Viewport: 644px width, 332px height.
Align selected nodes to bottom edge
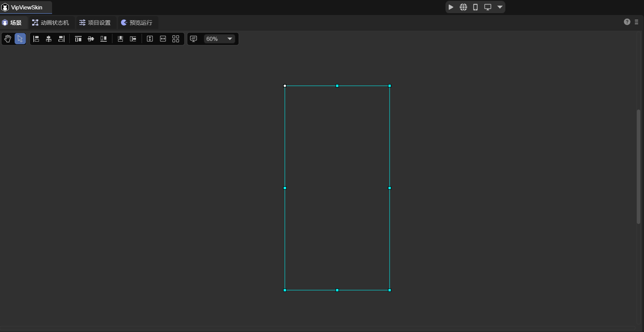(103, 39)
